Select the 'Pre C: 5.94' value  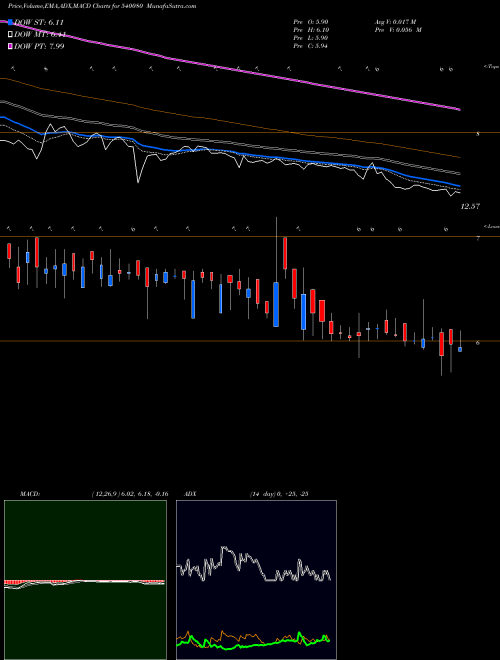pyautogui.click(x=311, y=46)
